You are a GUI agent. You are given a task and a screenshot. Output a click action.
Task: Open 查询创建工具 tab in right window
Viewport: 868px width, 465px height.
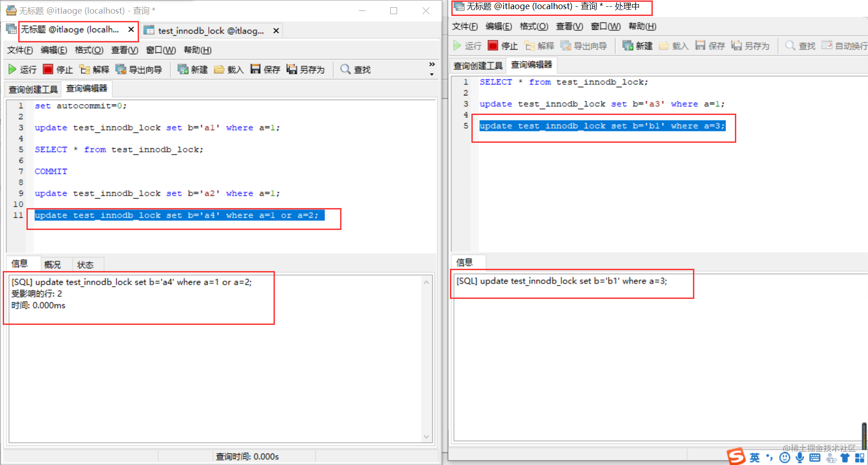click(478, 66)
